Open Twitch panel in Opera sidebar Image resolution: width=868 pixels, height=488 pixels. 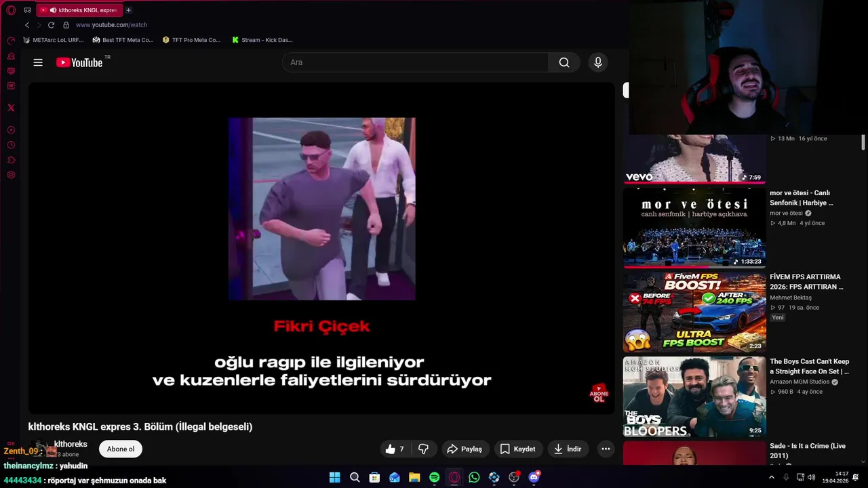pyautogui.click(x=11, y=71)
